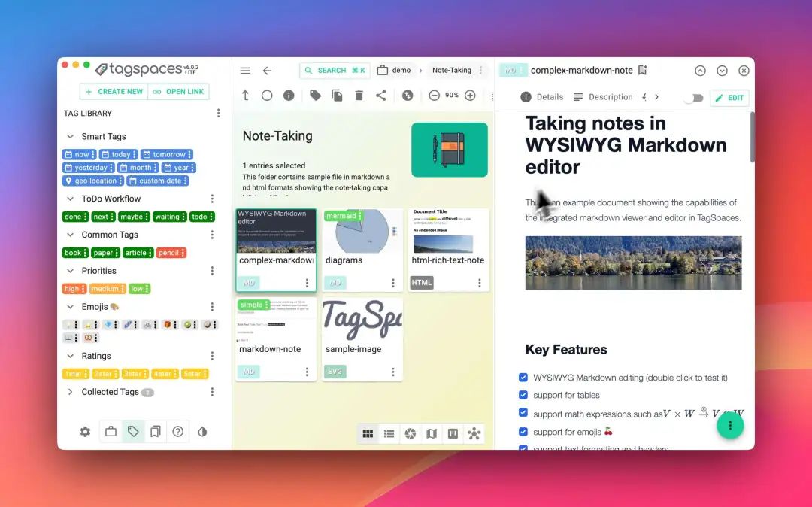The width and height of the screenshot is (812, 507).
Task: Collapse the Smart Tags group
Action: click(x=71, y=137)
